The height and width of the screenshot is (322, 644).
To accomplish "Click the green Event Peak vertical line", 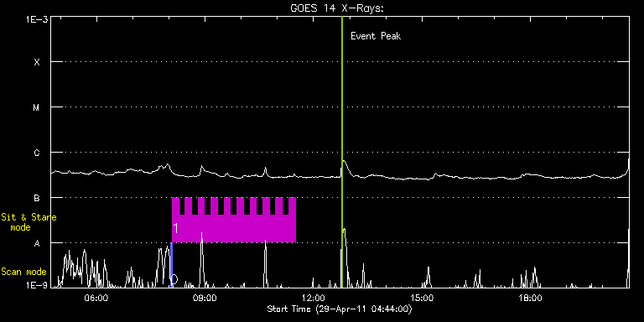I will [342, 152].
